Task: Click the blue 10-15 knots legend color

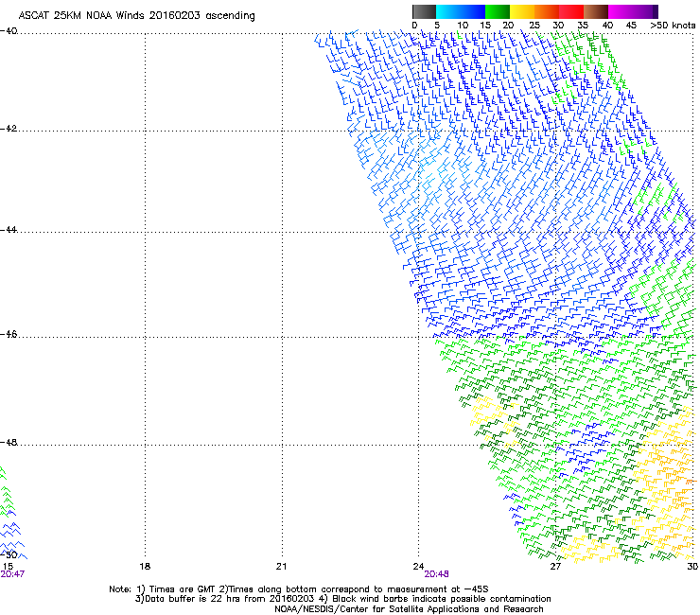Action: click(473, 11)
